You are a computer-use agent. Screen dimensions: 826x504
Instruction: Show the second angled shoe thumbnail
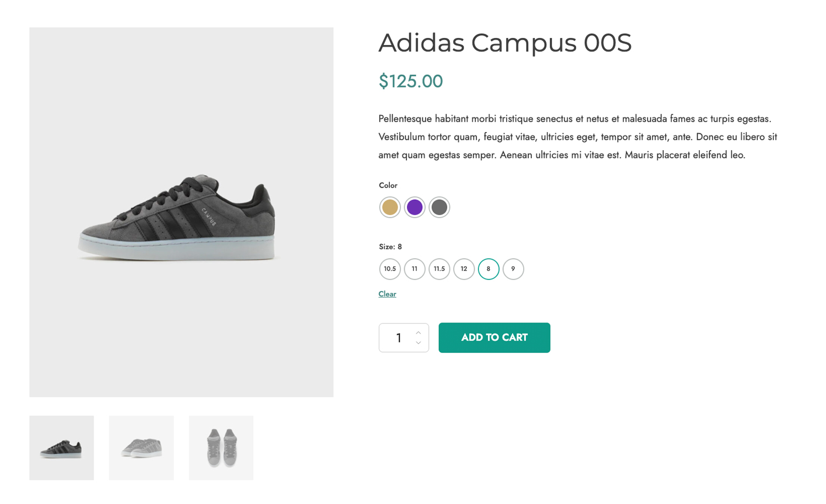point(142,448)
